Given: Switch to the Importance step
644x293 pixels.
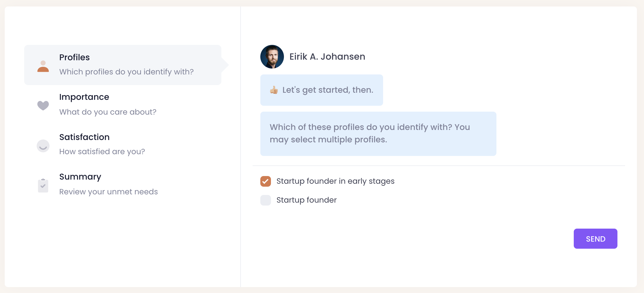Looking at the screenshot, I should click(x=84, y=97).
